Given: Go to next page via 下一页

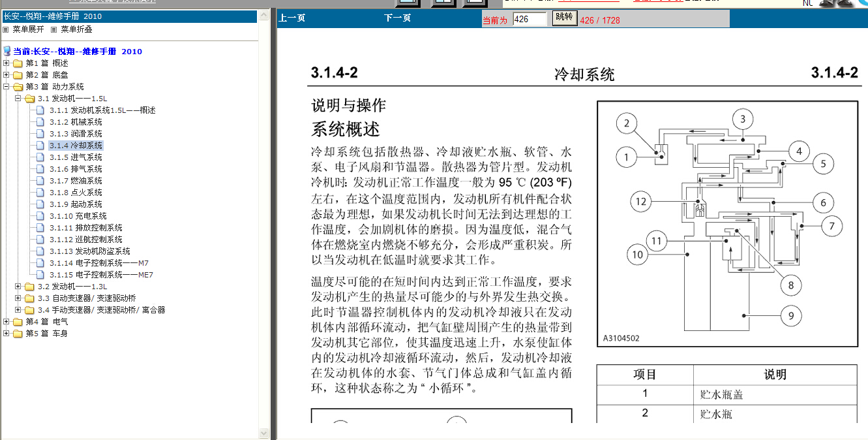Looking at the screenshot, I should click(397, 18).
